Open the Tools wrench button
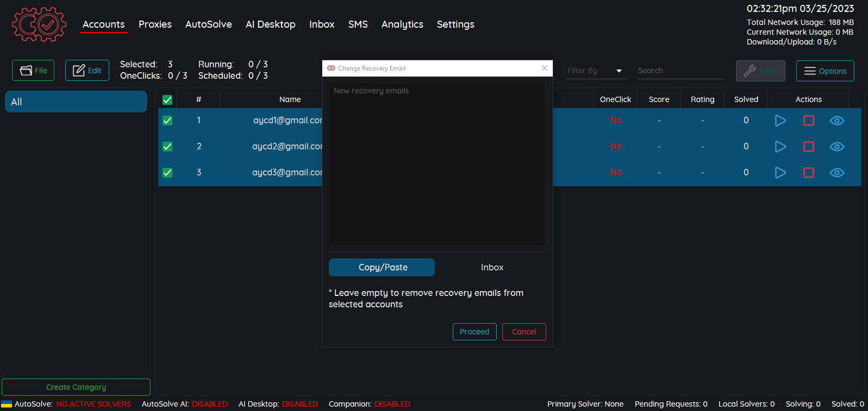Viewport: 868px width, 411px height. click(x=760, y=71)
